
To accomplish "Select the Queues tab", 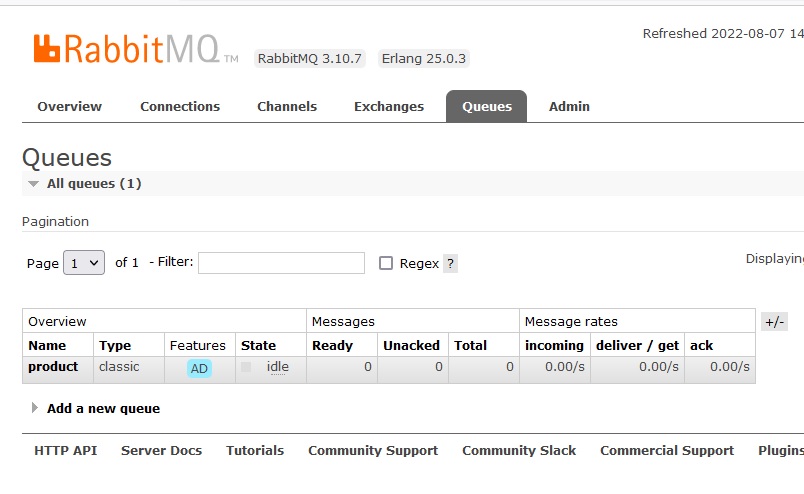I will point(487,106).
